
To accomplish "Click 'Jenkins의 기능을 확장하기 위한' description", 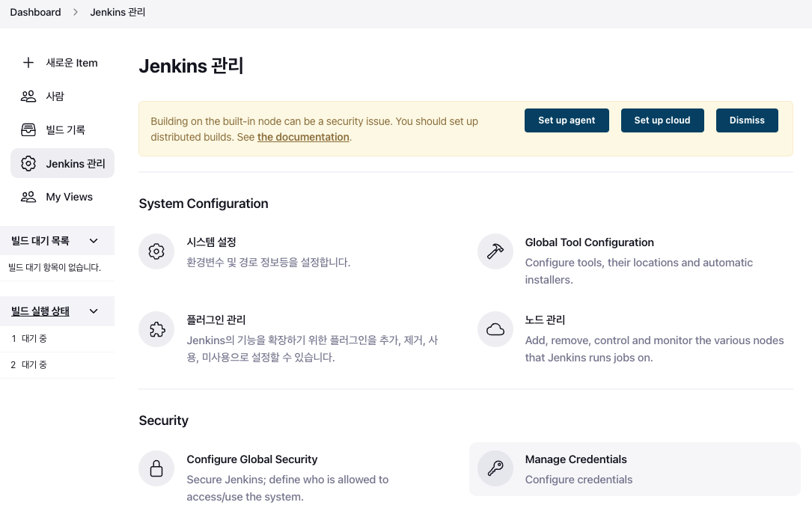I will point(312,349).
